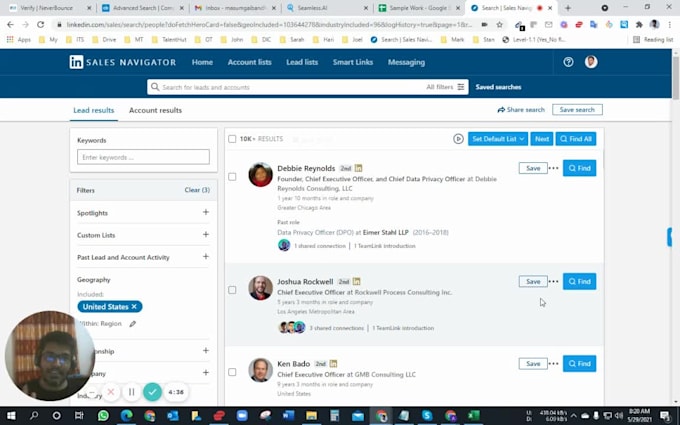Clear (3) applied filters

pos(197,190)
